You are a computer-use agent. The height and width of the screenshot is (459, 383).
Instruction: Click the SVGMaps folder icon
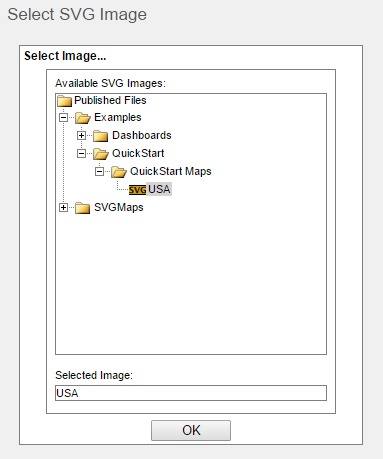click(83, 208)
